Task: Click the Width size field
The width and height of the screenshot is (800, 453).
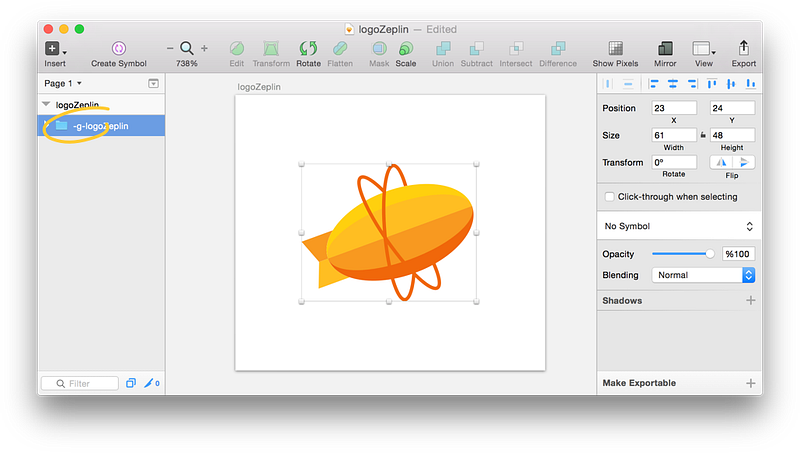Action: [673, 135]
